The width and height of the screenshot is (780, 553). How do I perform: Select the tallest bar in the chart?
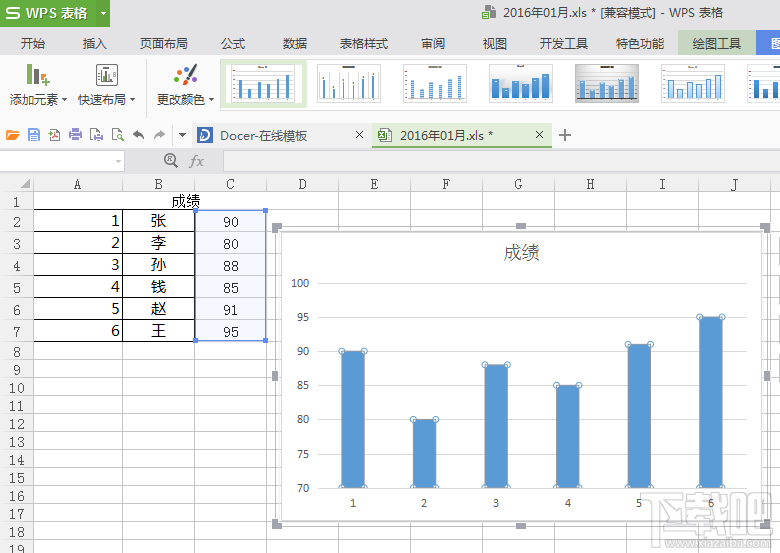click(x=710, y=402)
